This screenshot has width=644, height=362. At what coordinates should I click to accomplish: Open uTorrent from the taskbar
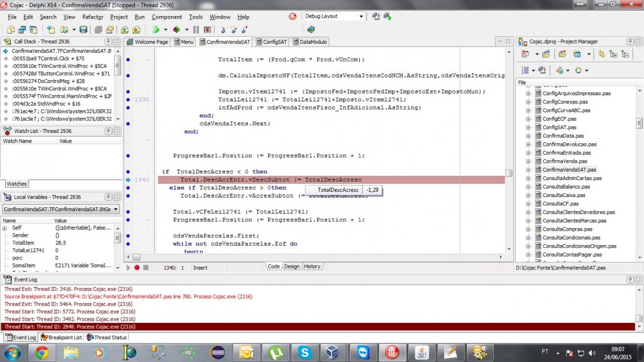tap(276, 353)
